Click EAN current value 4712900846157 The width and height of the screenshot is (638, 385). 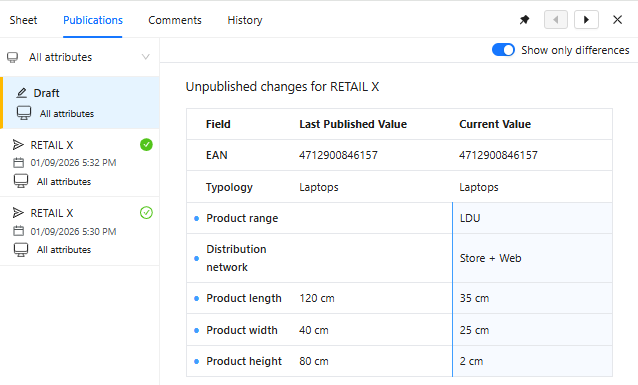pos(498,155)
